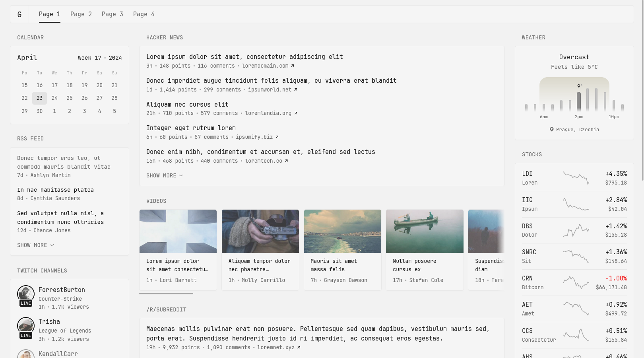Click the canoe video thumbnail by Stefan Cole
The height and width of the screenshot is (358, 644).
click(424, 231)
